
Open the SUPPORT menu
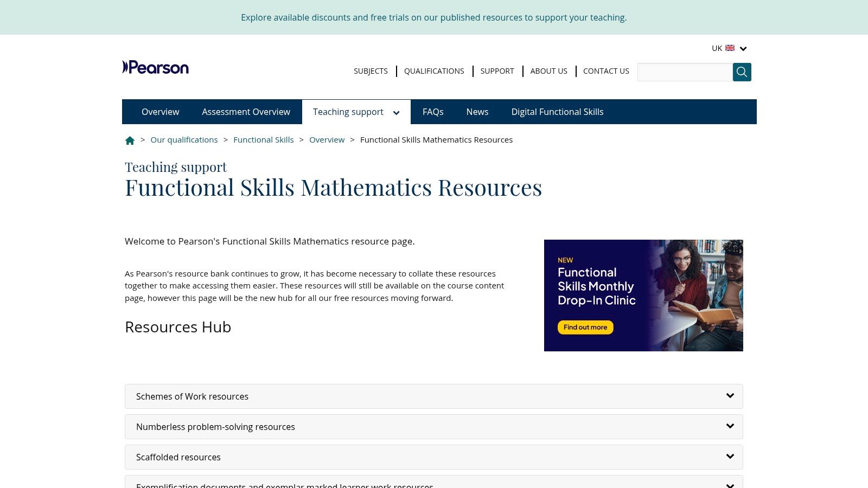tap(497, 71)
